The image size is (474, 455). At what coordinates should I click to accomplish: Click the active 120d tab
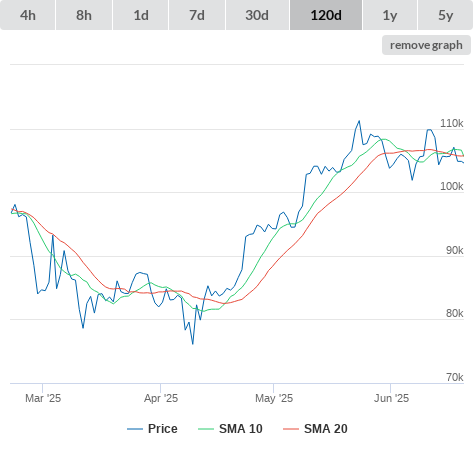(326, 15)
